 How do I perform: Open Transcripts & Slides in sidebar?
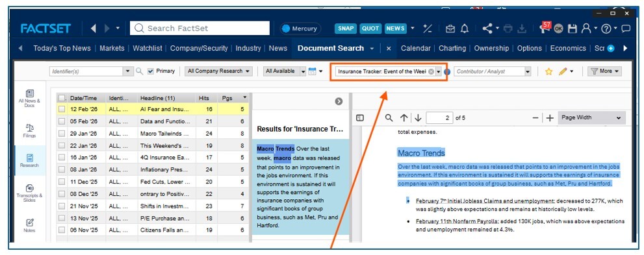click(x=30, y=193)
